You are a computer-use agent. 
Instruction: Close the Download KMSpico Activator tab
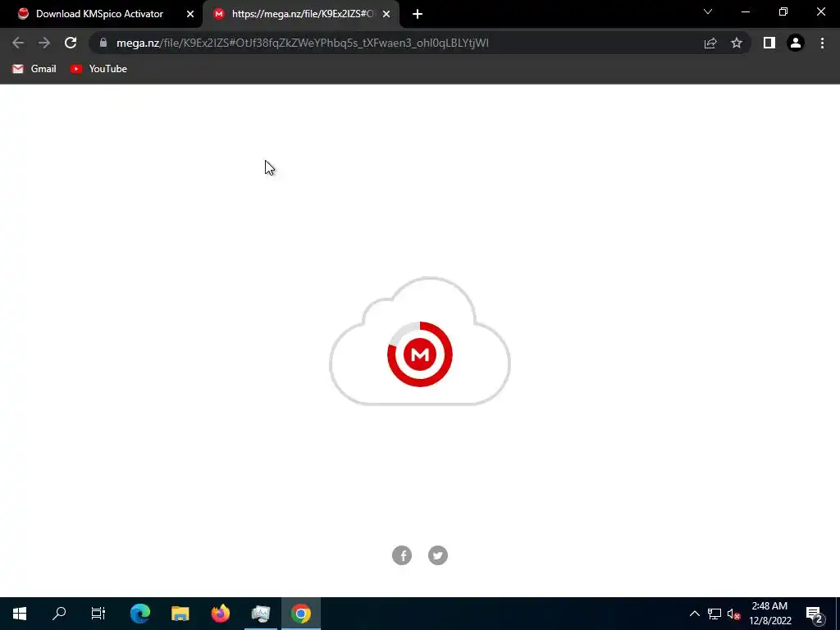[190, 14]
